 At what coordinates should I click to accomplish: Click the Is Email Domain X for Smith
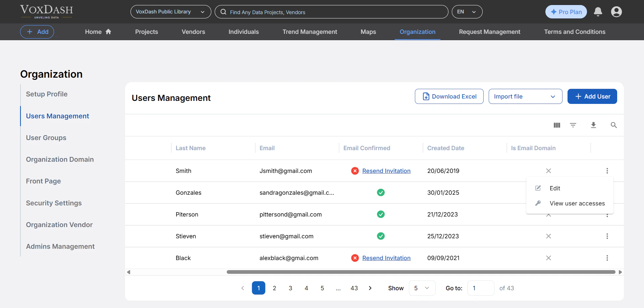[548, 171]
